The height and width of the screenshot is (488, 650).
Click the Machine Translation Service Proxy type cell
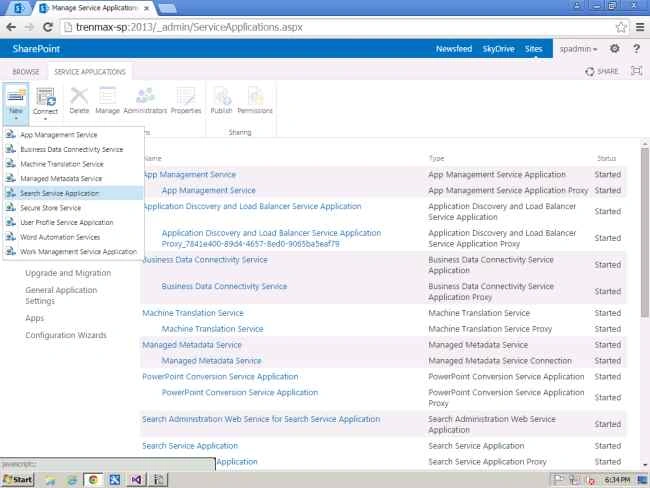tap(490, 329)
